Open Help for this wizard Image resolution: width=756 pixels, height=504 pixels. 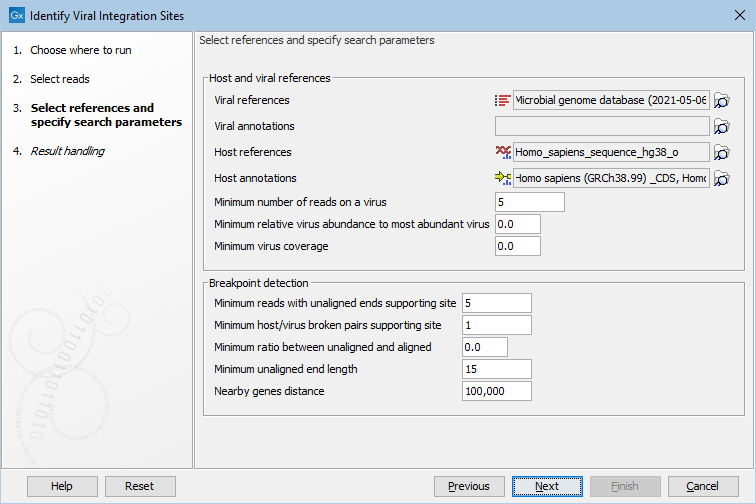(61, 486)
